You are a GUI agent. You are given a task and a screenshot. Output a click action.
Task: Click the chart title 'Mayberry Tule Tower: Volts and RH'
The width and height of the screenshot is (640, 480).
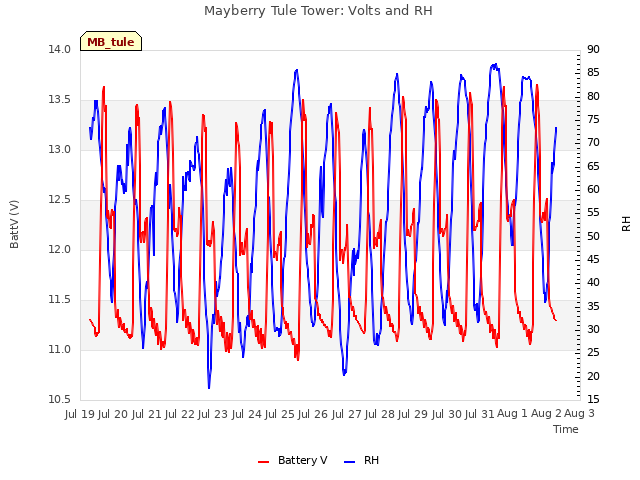pos(318,11)
